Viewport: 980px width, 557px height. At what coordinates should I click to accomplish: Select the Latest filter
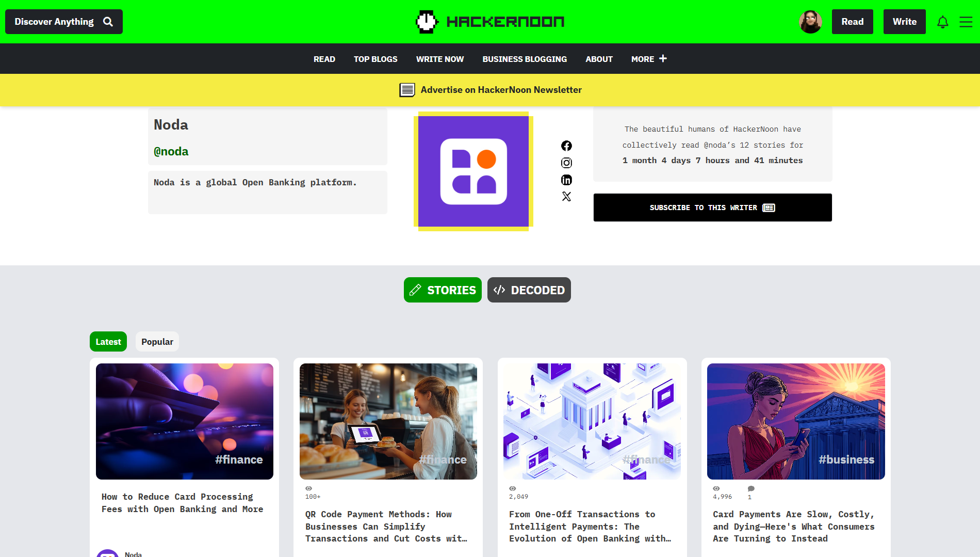[108, 342]
